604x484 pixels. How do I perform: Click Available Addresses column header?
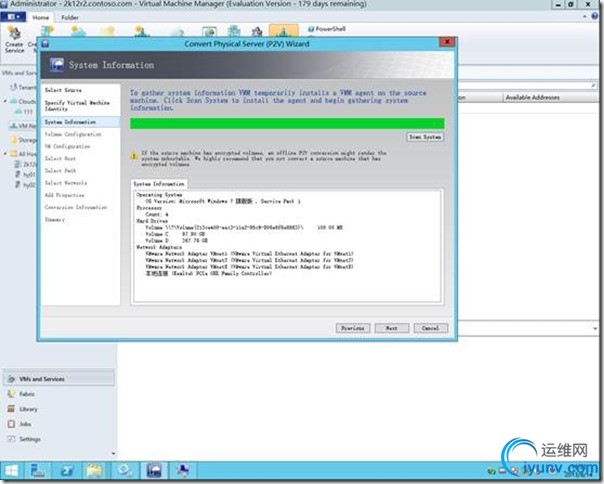coord(532,97)
